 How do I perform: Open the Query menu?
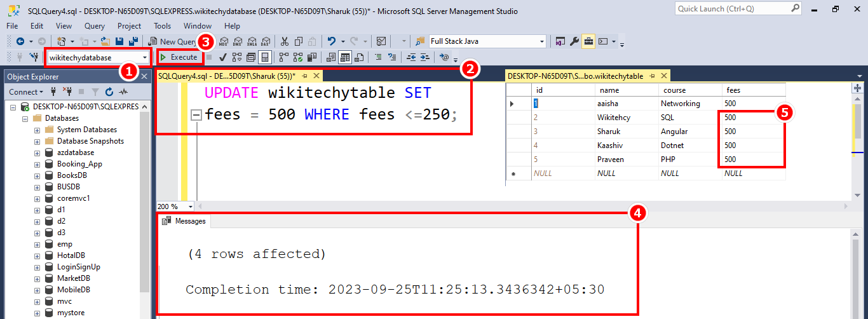click(95, 26)
